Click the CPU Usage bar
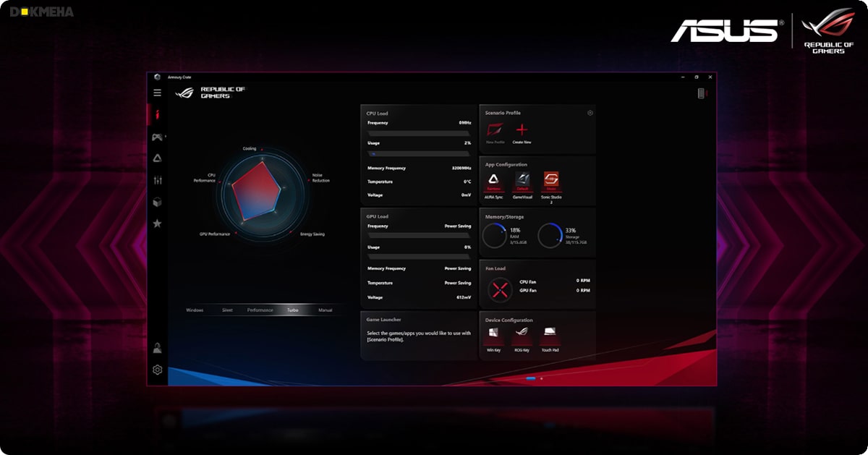 tap(419, 153)
